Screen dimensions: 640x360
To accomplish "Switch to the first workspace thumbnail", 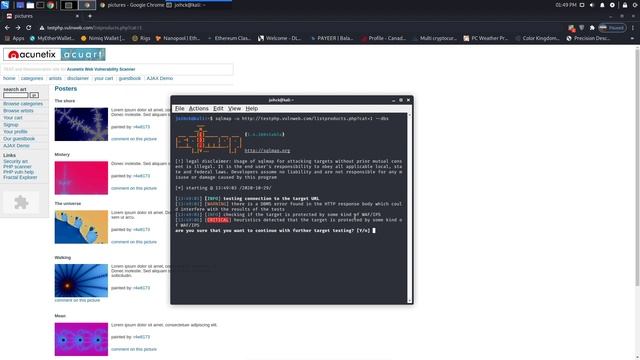I will [69, 5].
